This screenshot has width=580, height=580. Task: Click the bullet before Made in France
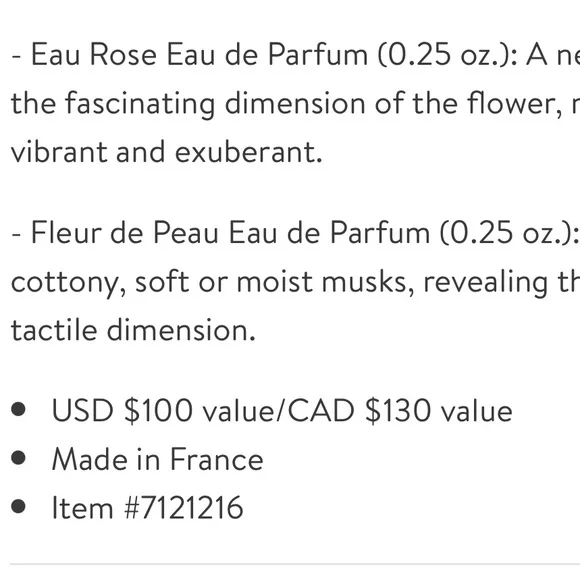coord(18,458)
